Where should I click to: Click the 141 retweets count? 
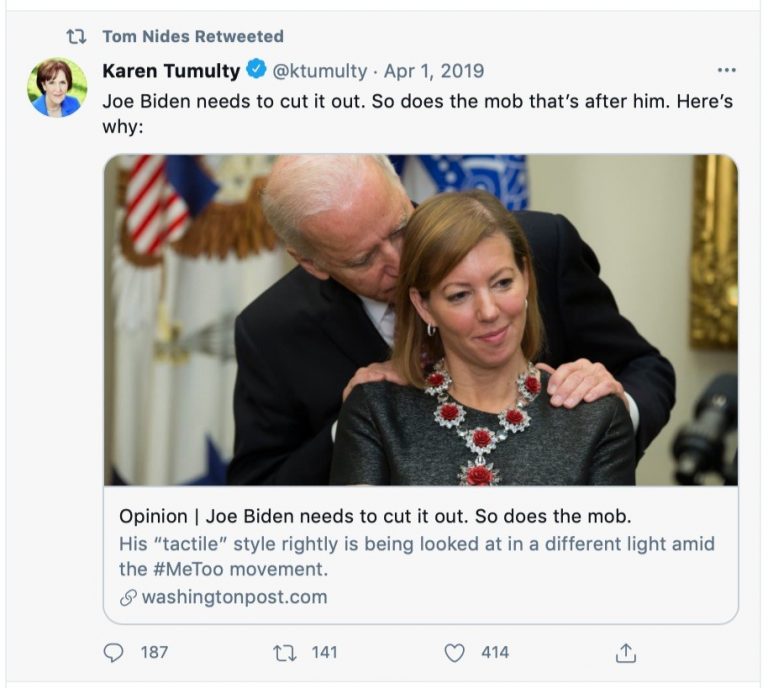pos(324,653)
